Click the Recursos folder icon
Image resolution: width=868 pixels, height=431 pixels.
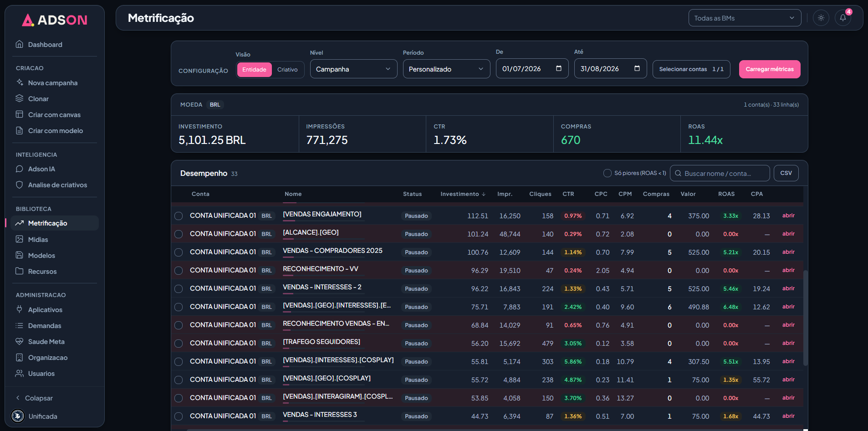(19, 271)
